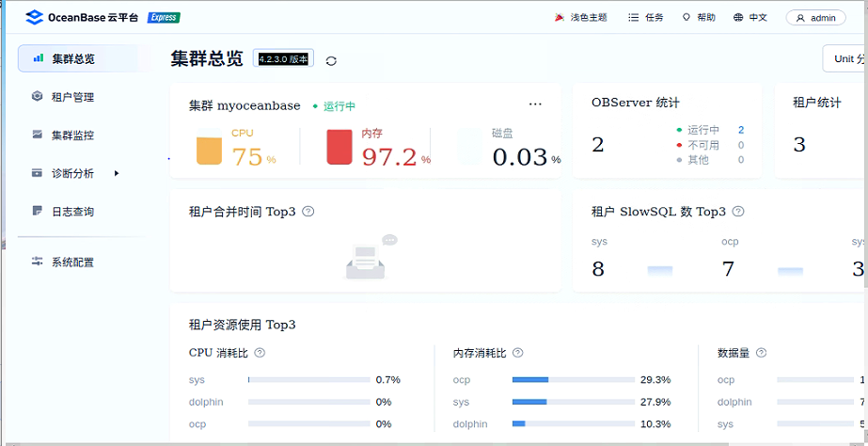Click the 0.7% CPU value
Image resolution: width=868 pixels, height=446 pixels.
point(388,380)
